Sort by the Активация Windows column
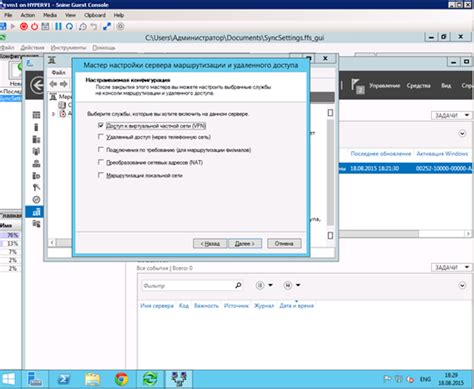 point(442,154)
